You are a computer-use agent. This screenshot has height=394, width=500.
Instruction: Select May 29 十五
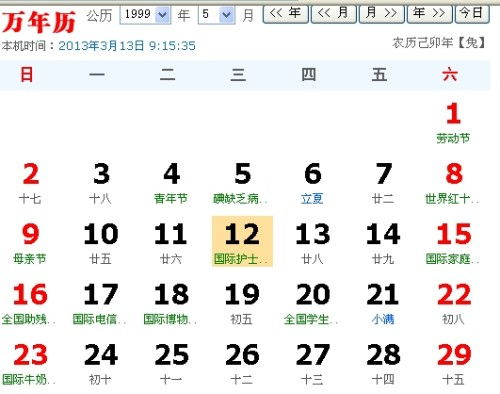pyautogui.click(x=453, y=364)
